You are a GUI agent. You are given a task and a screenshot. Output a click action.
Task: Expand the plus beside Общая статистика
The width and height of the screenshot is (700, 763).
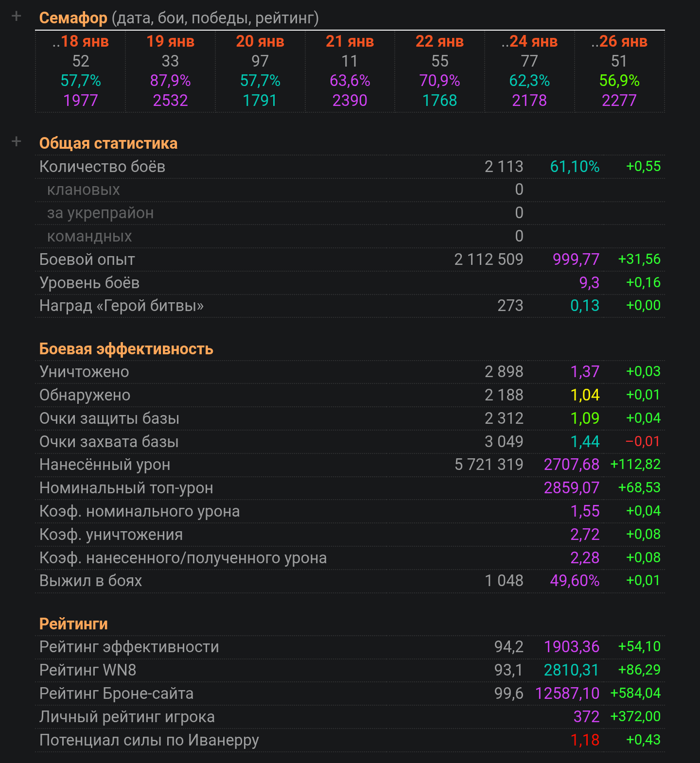[17, 142]
